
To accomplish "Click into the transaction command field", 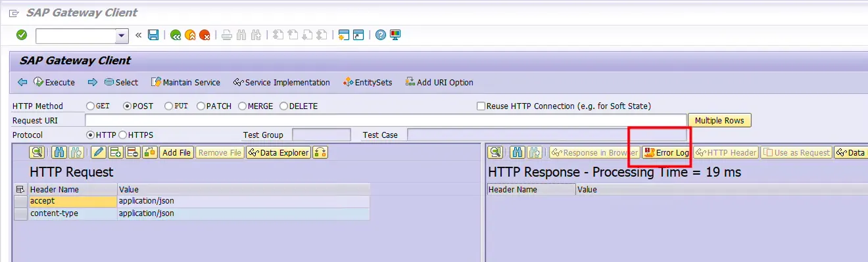I will tap(76, 35).
